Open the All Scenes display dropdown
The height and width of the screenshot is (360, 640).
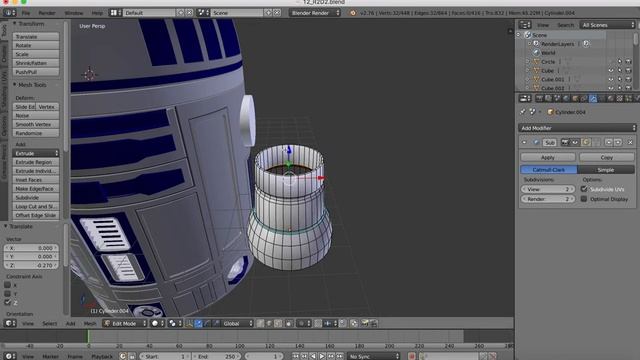(x=607, y=25)
